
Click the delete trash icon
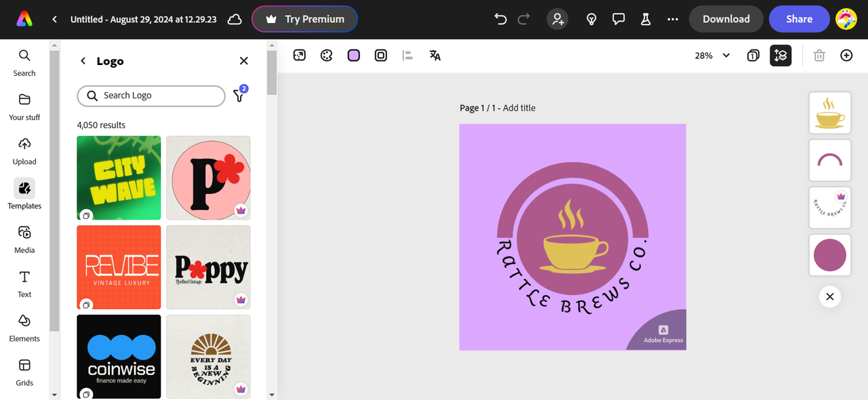(x=819, y=56)
